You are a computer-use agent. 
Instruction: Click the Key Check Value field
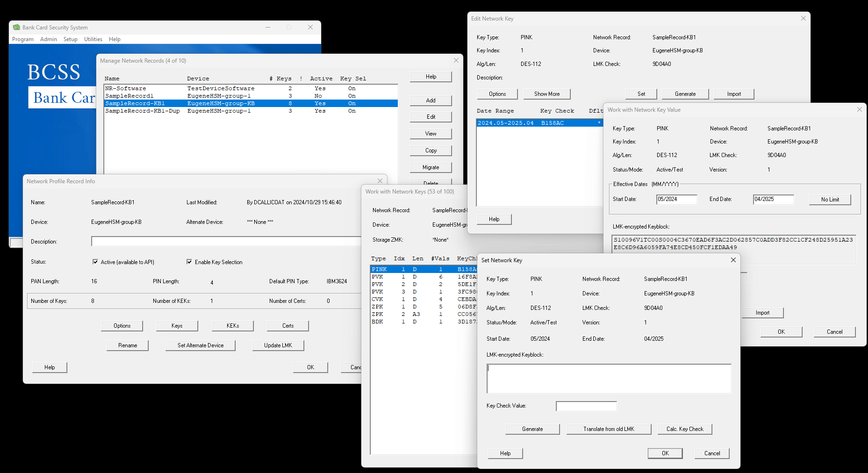click(586, 406)
